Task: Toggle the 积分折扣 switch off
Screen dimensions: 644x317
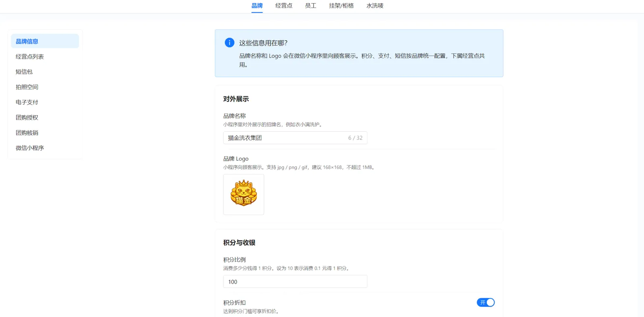Action: click(x=485, y=302)
